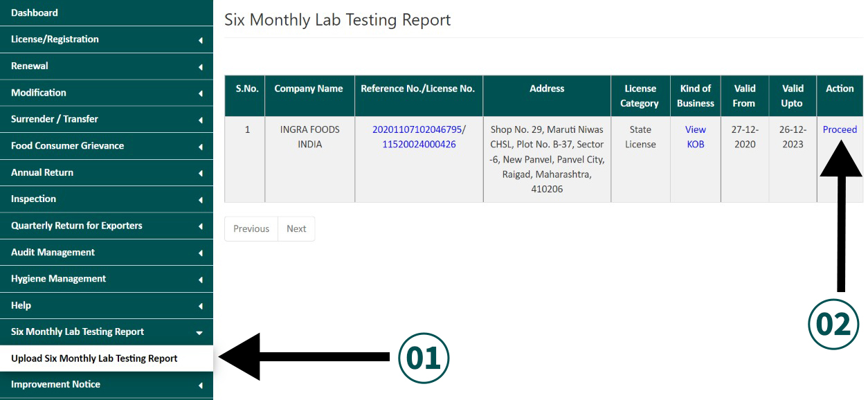Expand the Improvement Notice arrow
The width and height of the screenshot is (868, 400).
coord(201,385)
